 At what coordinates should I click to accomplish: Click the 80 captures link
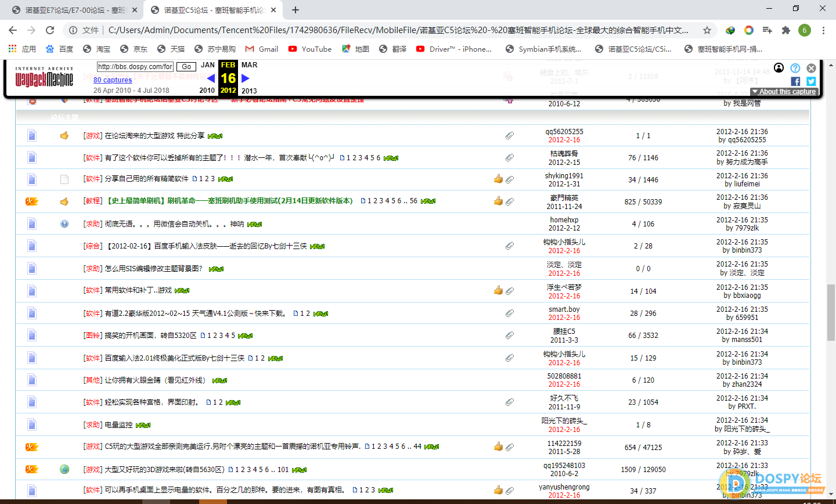[x=113, y=80]
